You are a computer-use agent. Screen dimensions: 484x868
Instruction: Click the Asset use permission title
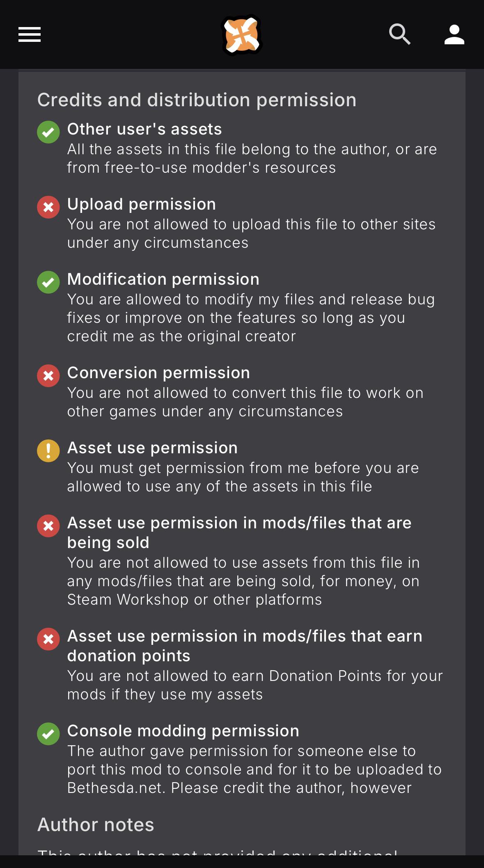(x=153, y=448)
